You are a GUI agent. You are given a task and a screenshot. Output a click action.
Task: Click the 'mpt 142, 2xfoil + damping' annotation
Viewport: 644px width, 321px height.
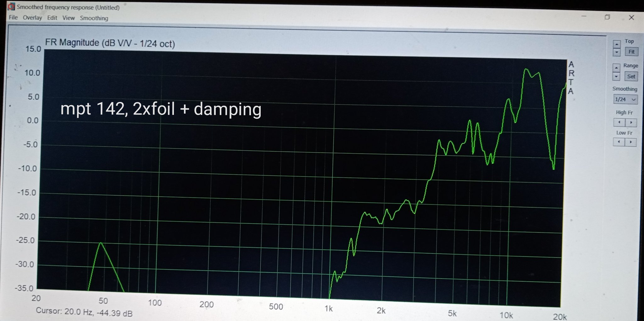[x=161, y=109]
